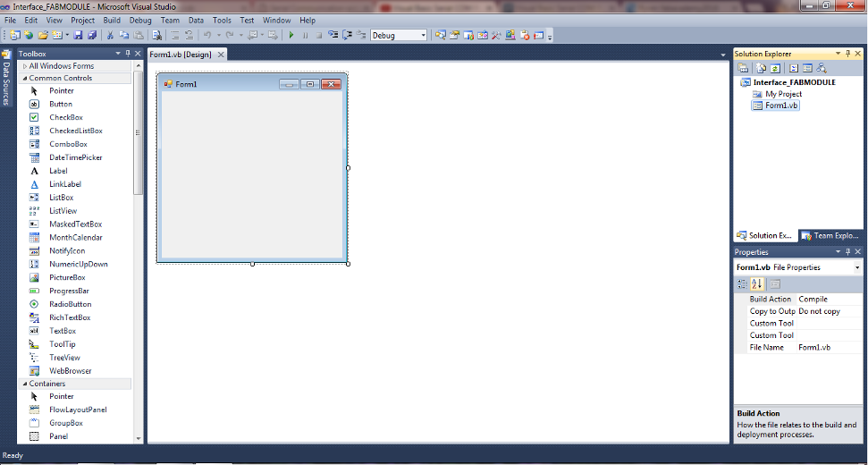Screen dimensions: 868x465
Task: Select Form1.vb in Solution Explorer
Action: pyautogui.click(x=781, y=106)
